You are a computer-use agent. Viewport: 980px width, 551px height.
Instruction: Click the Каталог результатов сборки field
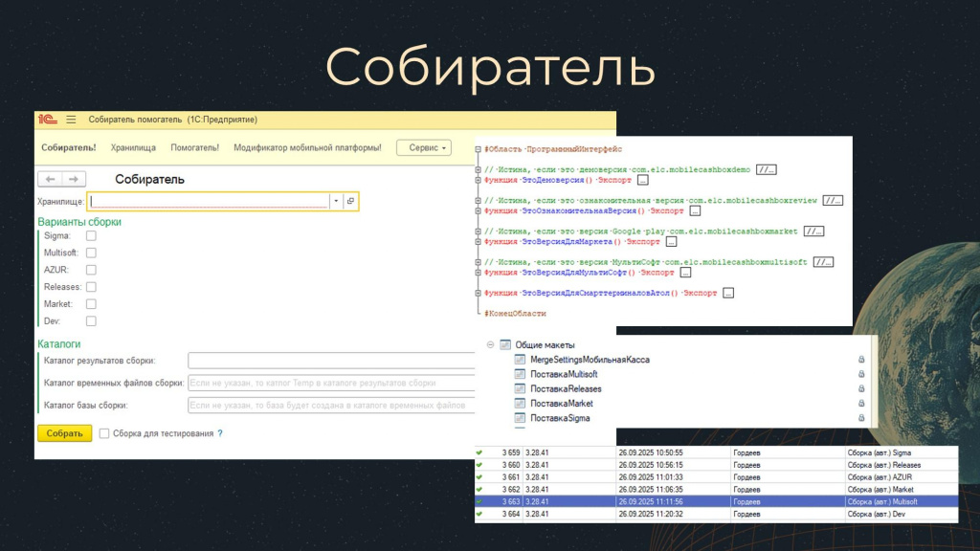point(331,361)
